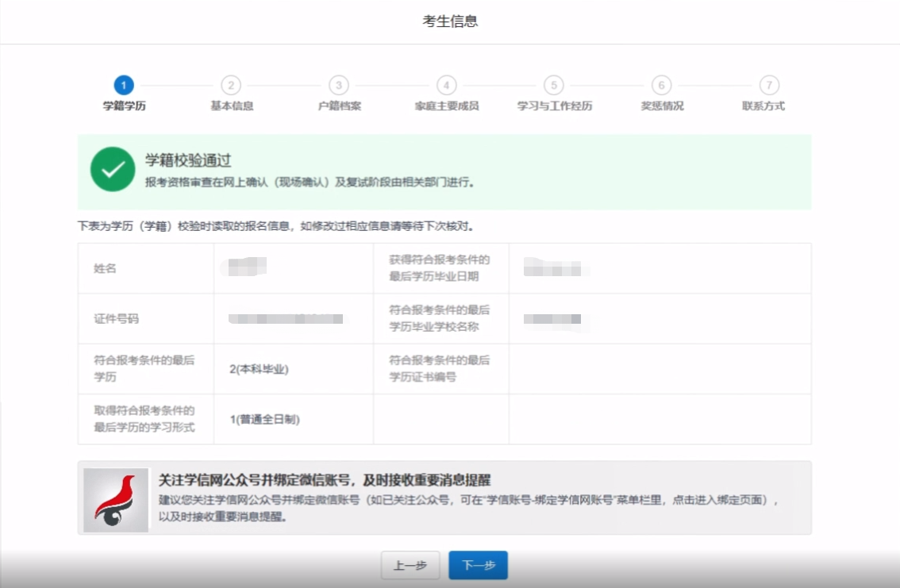Image resolution: width=900 pixels, height=588 pixels.
Task: Click the green checkmark success icon
Action: click(113, 170)
